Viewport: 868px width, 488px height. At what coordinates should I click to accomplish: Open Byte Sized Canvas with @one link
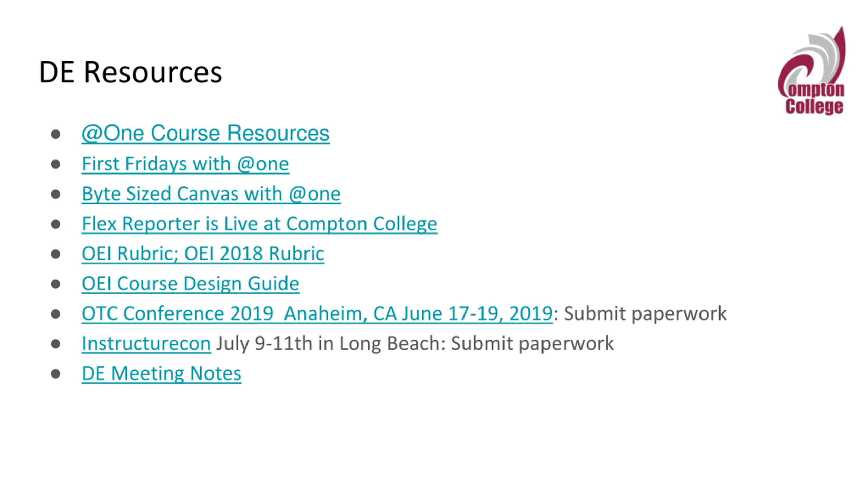[x=211, y=194]
